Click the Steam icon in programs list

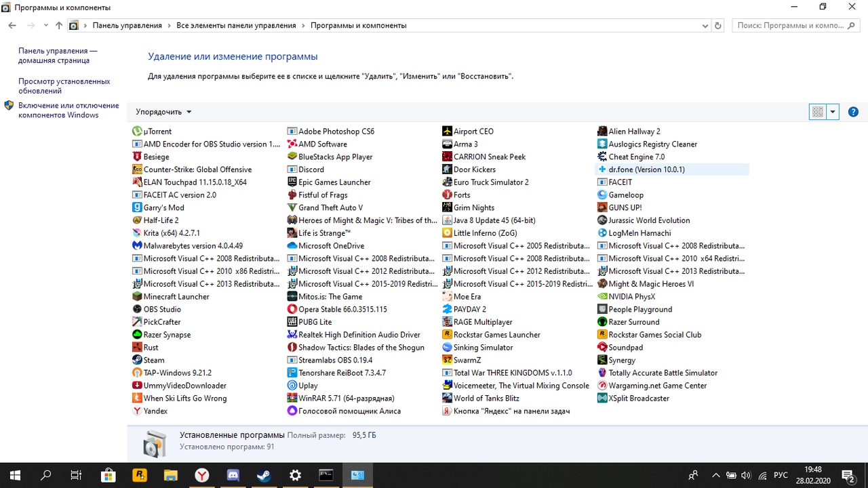coord(137,360)
